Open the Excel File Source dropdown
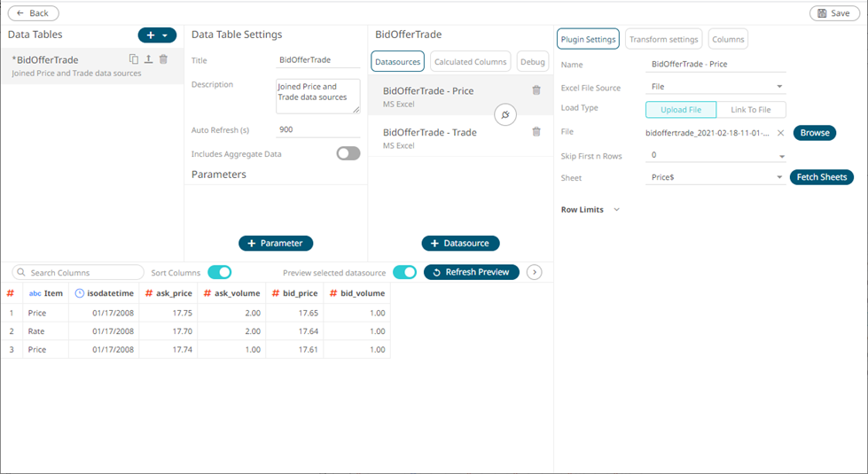The height and width of the screenshot is (474, 868). coord(716,87)
